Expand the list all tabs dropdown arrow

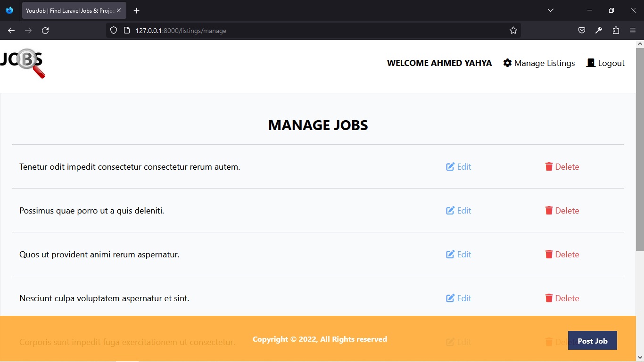click(550, 10)
